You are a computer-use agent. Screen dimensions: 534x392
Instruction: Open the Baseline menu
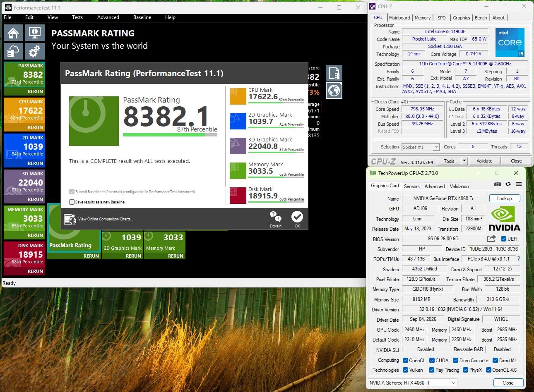point(142,17)
